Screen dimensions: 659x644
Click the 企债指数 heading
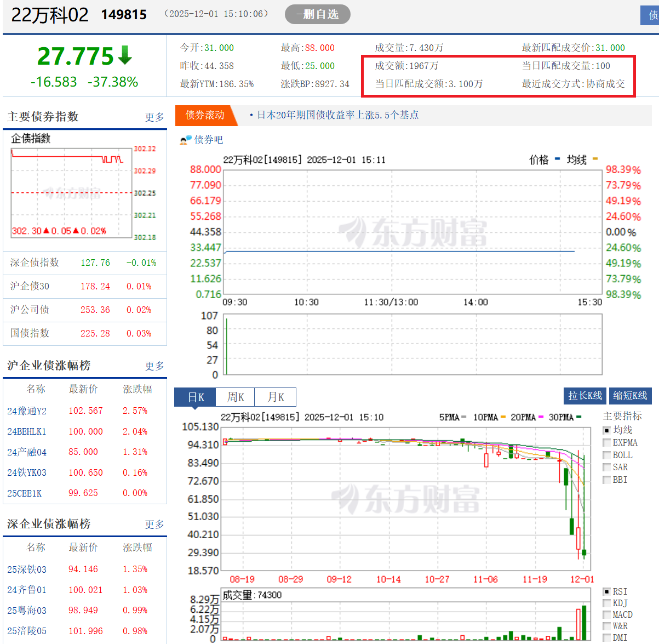(31, 139)
